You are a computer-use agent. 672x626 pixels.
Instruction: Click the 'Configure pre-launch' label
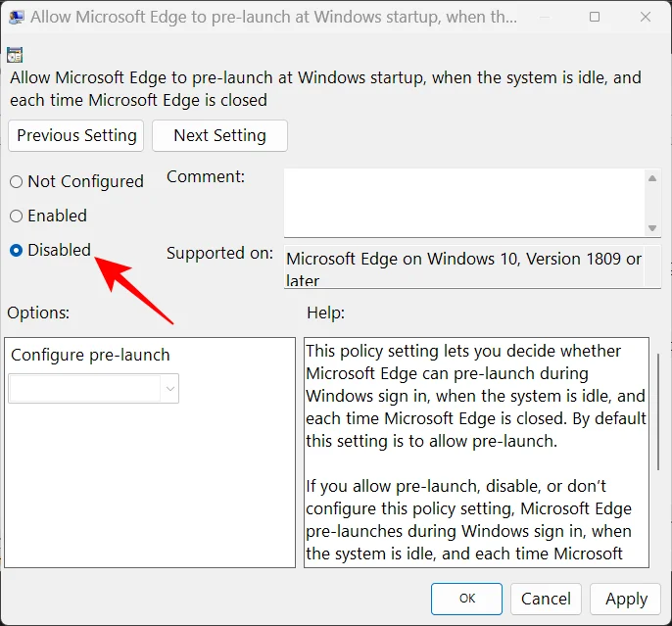click(x=90, y=356)
